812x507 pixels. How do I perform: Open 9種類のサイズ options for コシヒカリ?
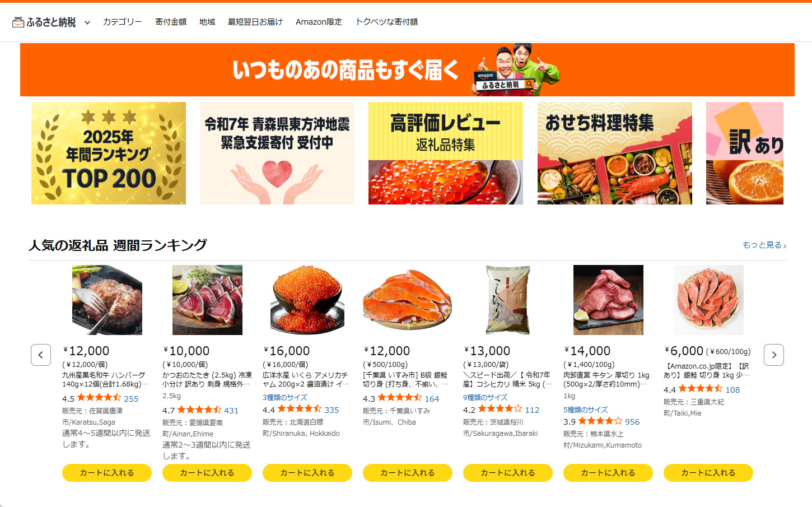tap(486, 397)
